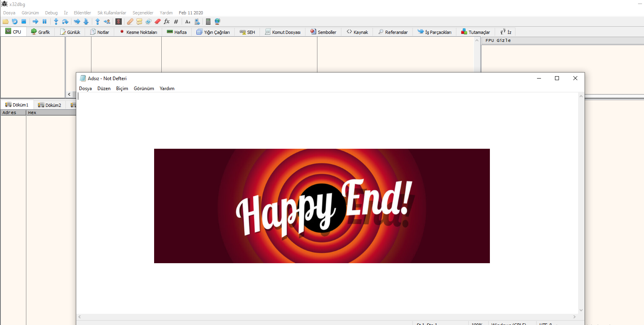Switch to the Grafik tab
The height and width of the screenshot is (325, 644).
tap(41, 32)
